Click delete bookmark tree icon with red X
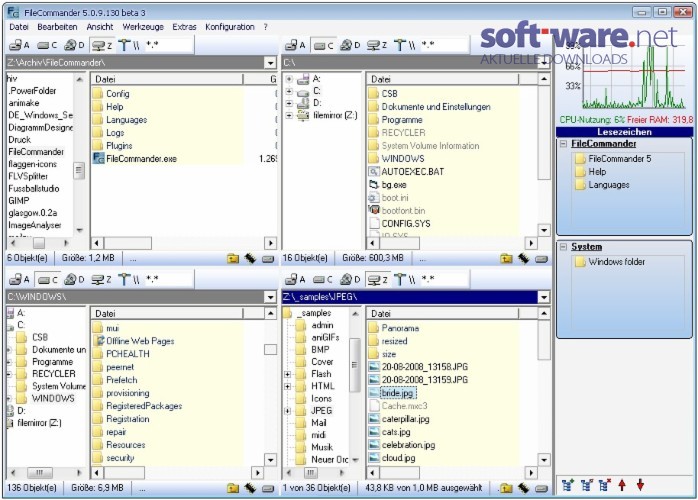The width and height of the screenshot is (698, 500). 605,485
